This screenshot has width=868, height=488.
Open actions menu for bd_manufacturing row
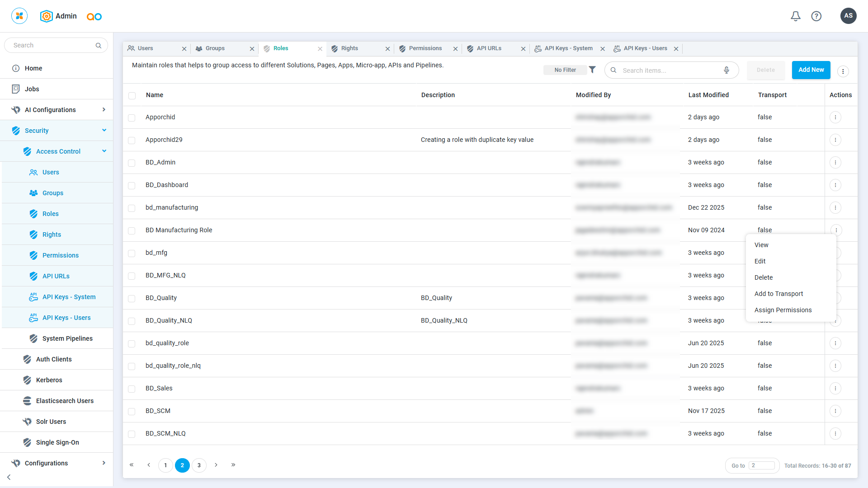pyautogui.click(x=835, y=208)
